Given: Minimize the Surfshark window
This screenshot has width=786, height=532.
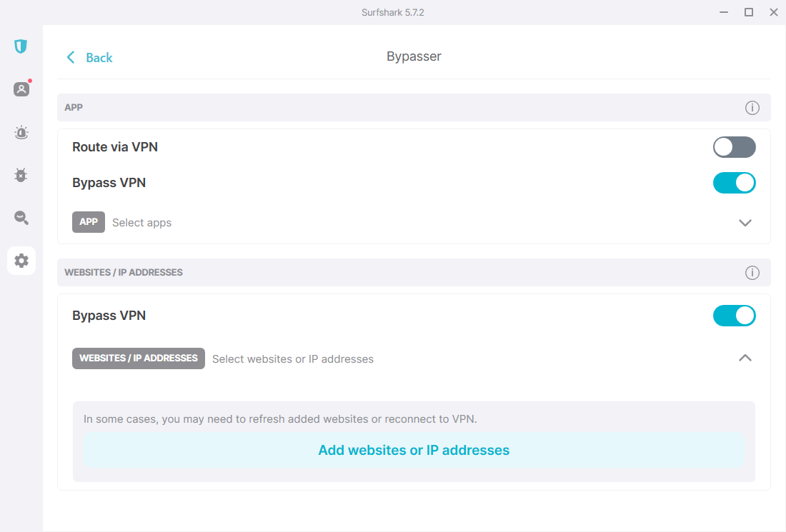Looking at the screenshot, I should [x=724, y=13].
